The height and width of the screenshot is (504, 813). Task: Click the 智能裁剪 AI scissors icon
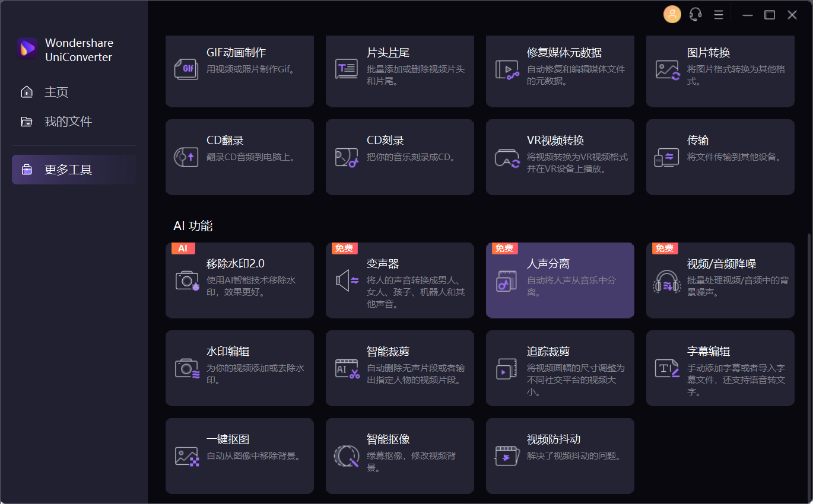(x=347, y=368)
